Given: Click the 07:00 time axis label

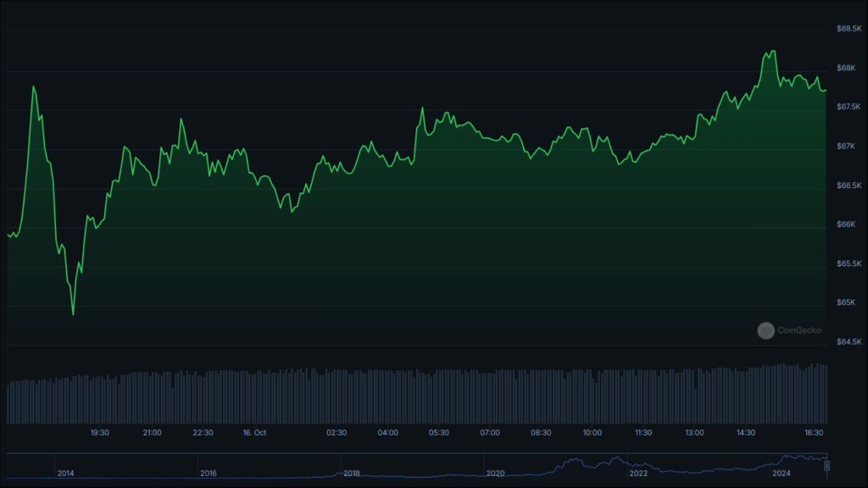Looking at the screenshot, I should (x=490, y=433).
